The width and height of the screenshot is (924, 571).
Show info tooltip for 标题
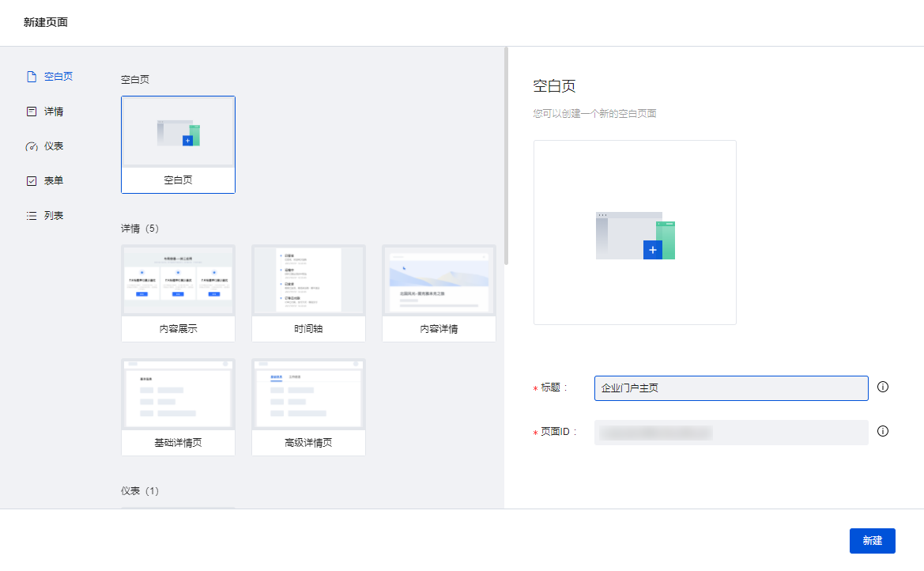point(883,387)
